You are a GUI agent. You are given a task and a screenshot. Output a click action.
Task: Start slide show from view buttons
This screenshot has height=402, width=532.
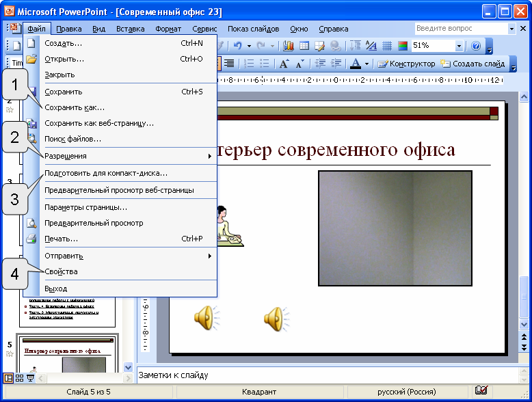(x=30, y=378)
